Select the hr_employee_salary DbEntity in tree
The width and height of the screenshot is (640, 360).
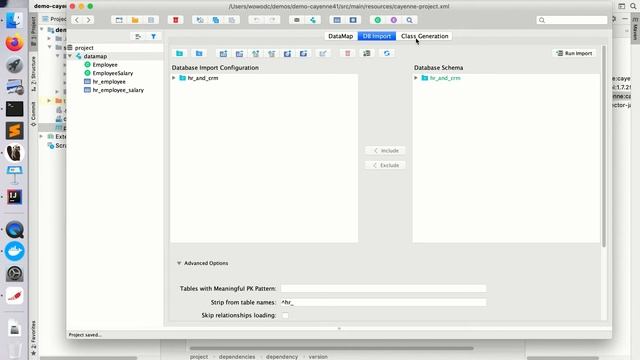[118, 90]
